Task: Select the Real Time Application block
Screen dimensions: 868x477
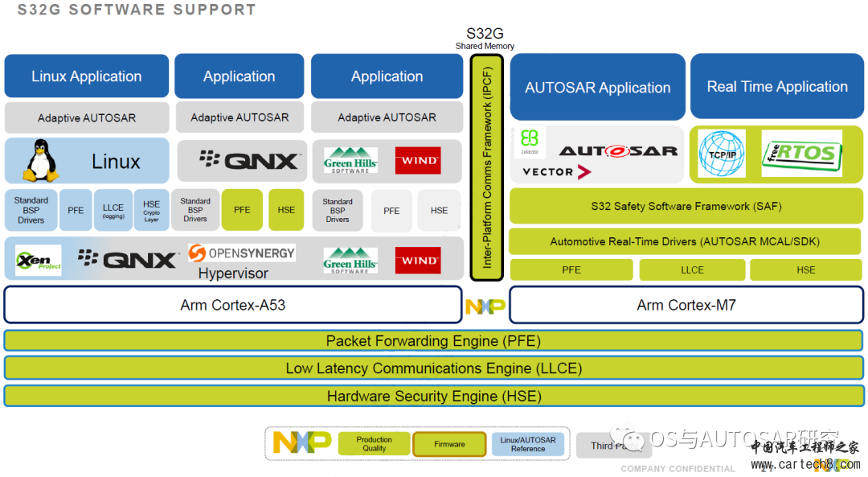Action: pos(777,86)
